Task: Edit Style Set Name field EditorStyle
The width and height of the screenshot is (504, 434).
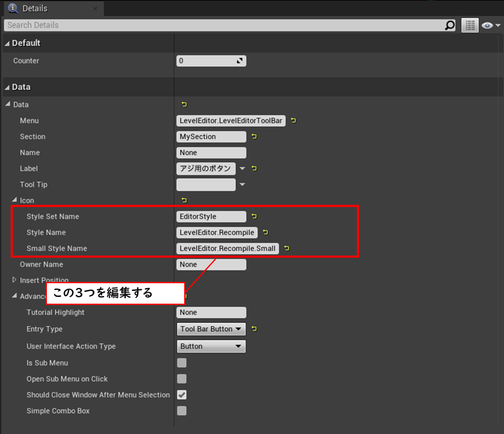Action: coord(211,216)
